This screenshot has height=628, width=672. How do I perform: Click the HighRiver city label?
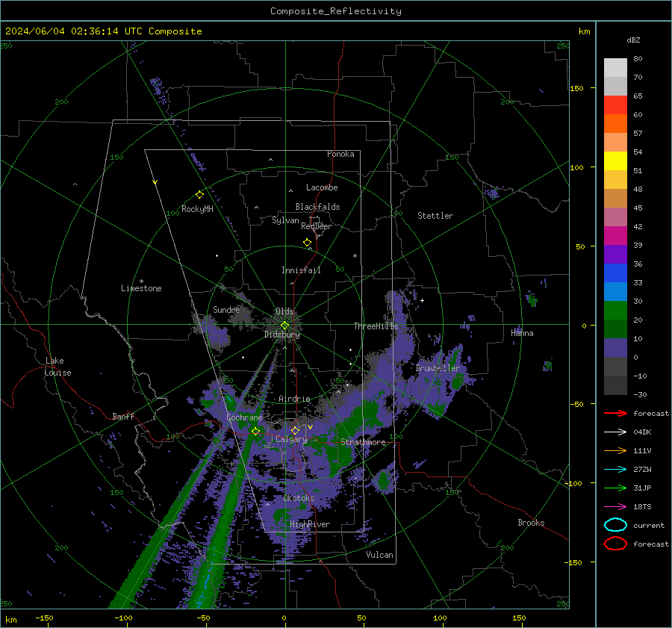click(310, 525)
